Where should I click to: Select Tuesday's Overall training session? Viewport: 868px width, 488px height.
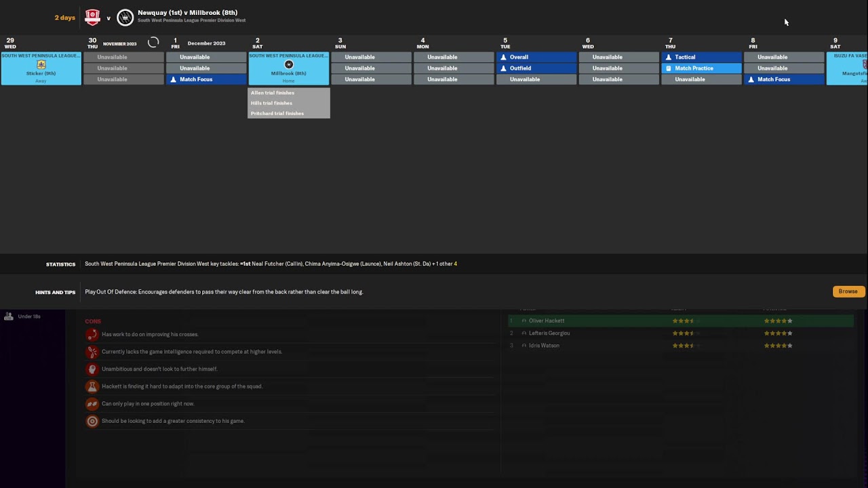tap(536, 57)
